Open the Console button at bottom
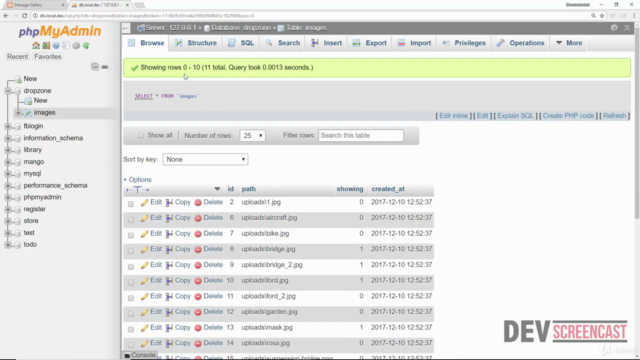640x360 pixels. 140,355
